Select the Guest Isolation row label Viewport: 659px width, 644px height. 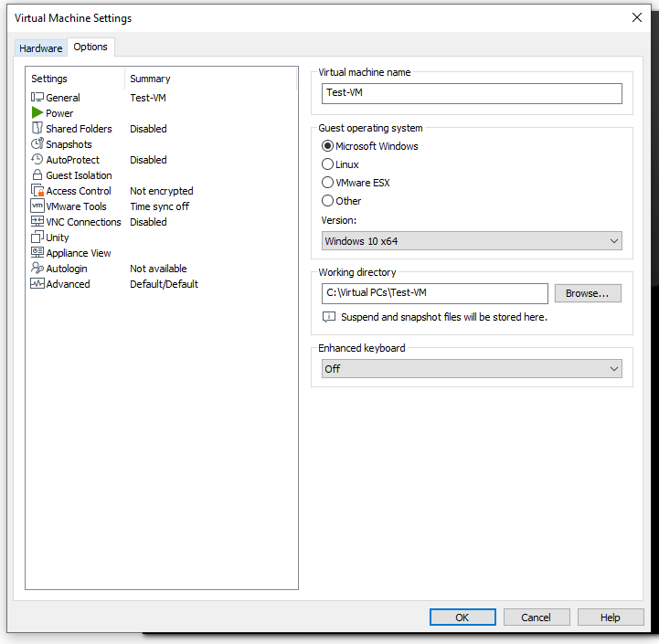(79, 175)
